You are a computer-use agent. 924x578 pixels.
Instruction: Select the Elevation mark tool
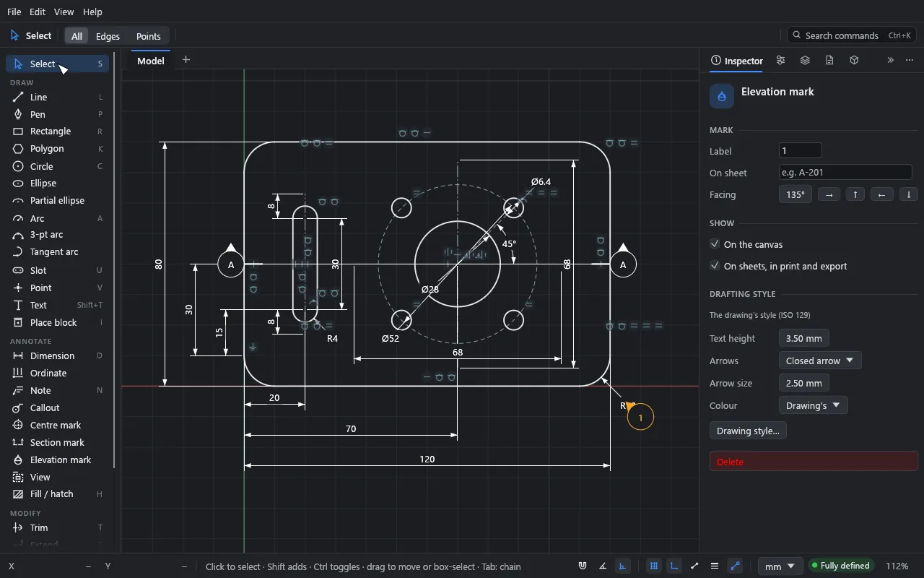(58, 460)
